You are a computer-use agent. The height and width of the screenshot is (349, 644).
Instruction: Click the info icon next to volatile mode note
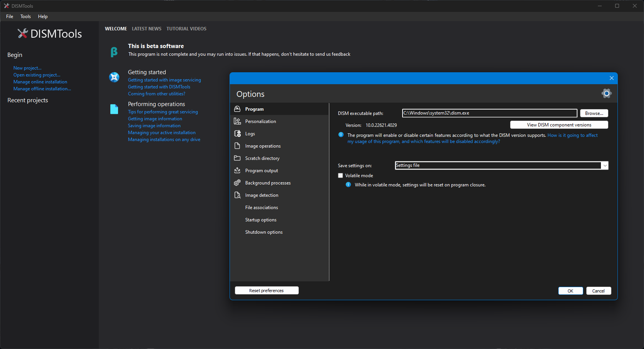pyautogui.click(x=348, y=184)
